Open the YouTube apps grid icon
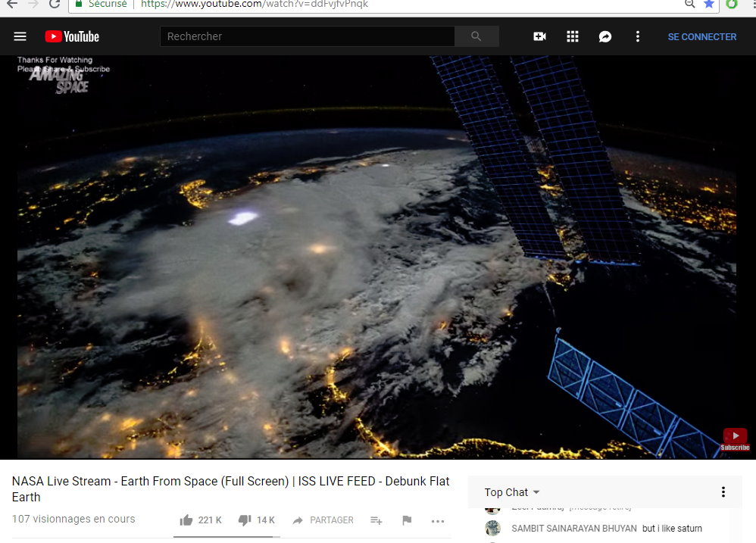Image resolution: width=756 pixels, height=543 pixels. click(x=573, y=36)
